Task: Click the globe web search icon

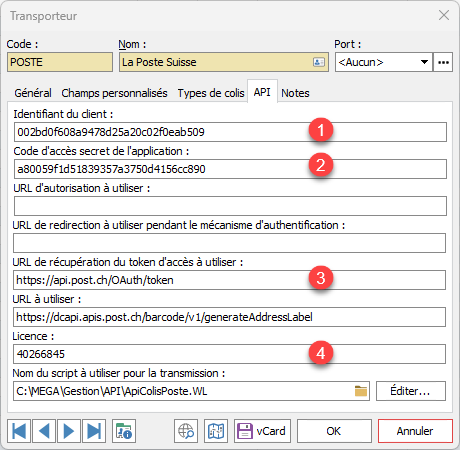Action: [186, 431]
